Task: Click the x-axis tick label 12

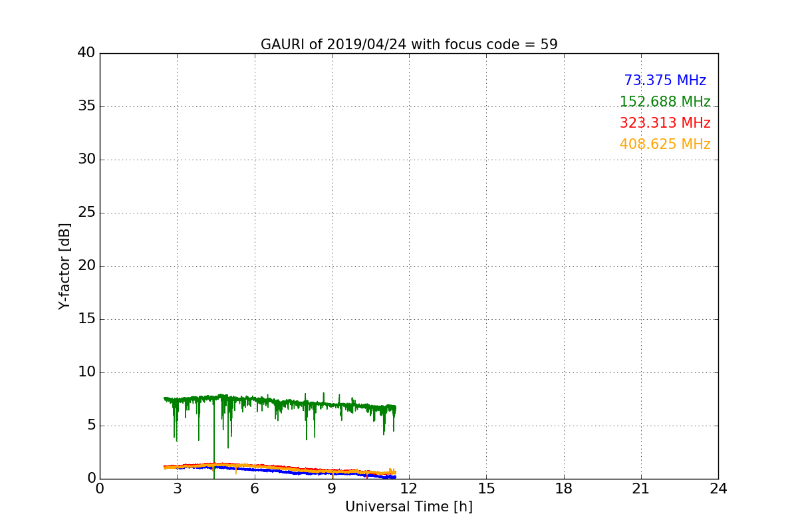Action: coord(409,489)
